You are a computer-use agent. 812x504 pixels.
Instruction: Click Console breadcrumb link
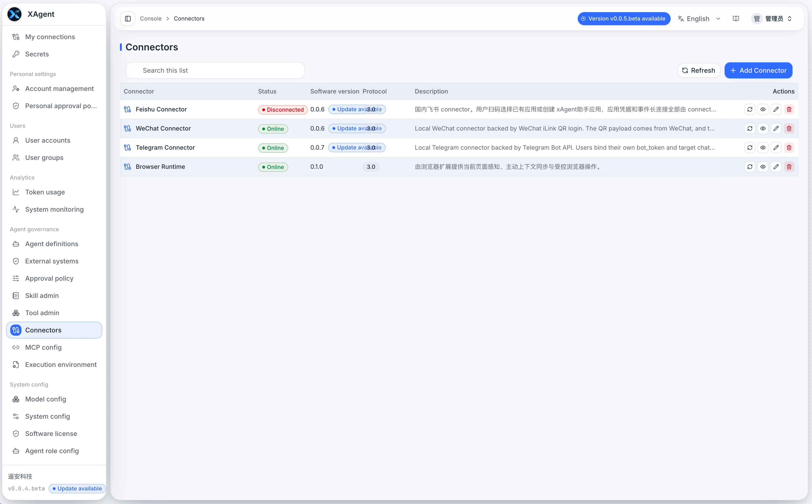[x=151, y=19]
